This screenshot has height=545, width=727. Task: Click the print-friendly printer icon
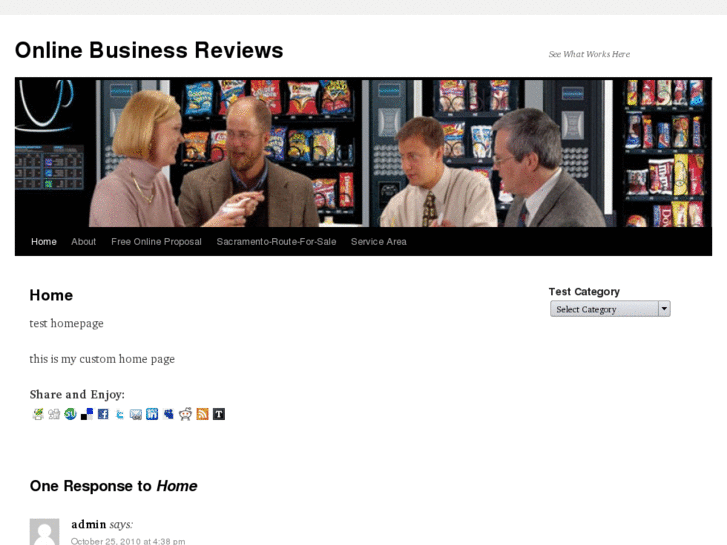(38, 414)
